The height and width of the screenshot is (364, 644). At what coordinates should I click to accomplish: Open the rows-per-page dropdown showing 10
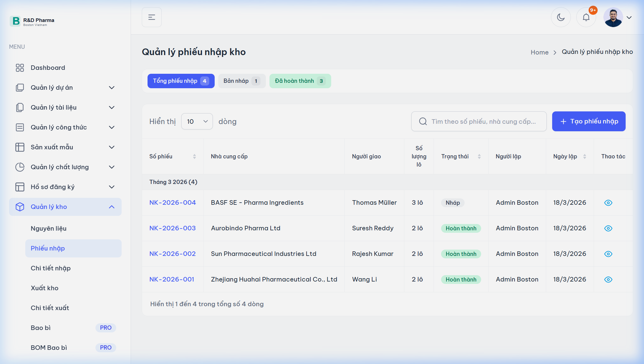[x=197, y=121]
